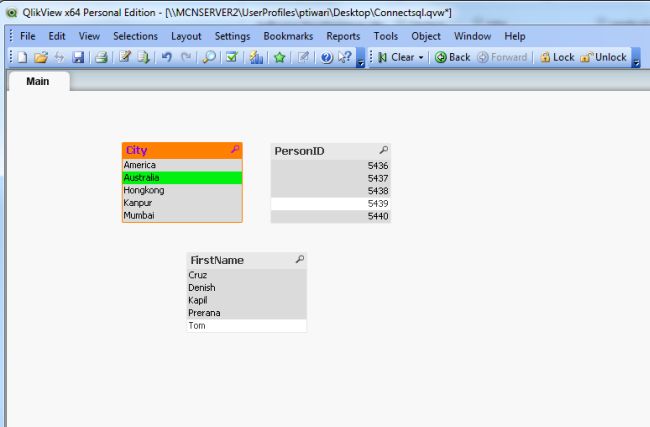Clear all selections
Viewport: 650px width, 427px height.
click(x=395, y=57)
